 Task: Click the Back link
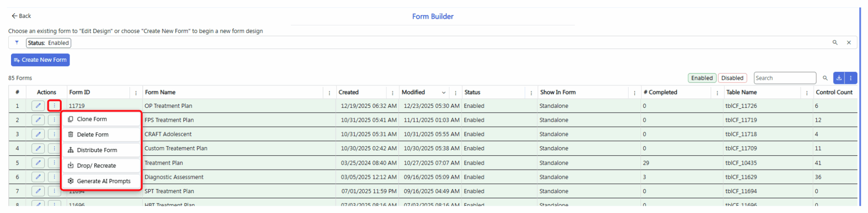21,16
